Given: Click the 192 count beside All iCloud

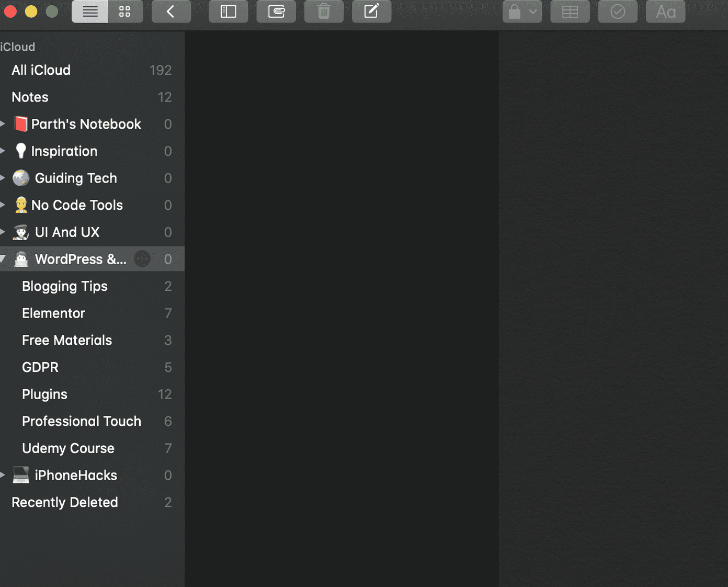Looking at the screenshot, I should point(161,70).
